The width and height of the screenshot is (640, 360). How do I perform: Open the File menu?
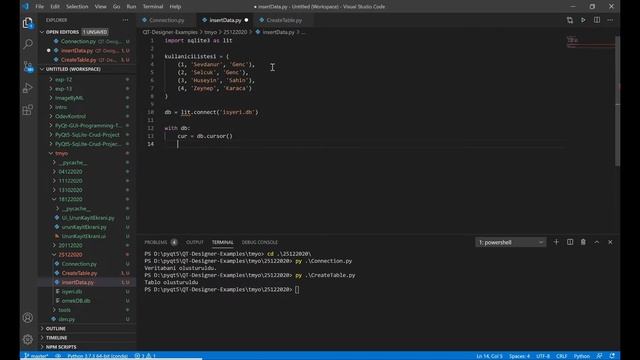[40, 7]
